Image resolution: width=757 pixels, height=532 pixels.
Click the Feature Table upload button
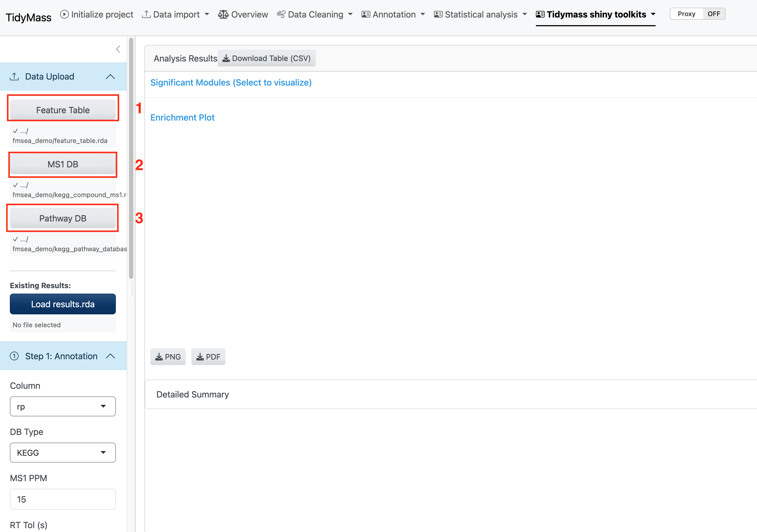coord(63,110)
